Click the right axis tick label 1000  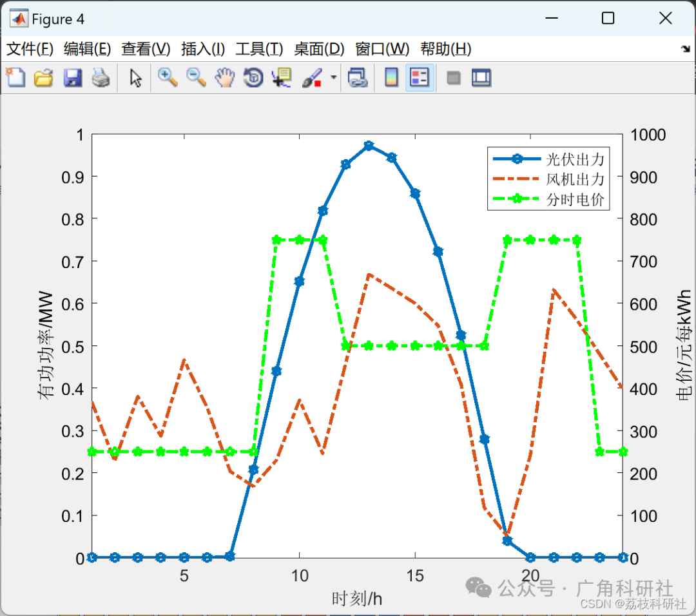pyautogui.click(x=648, y=135)
